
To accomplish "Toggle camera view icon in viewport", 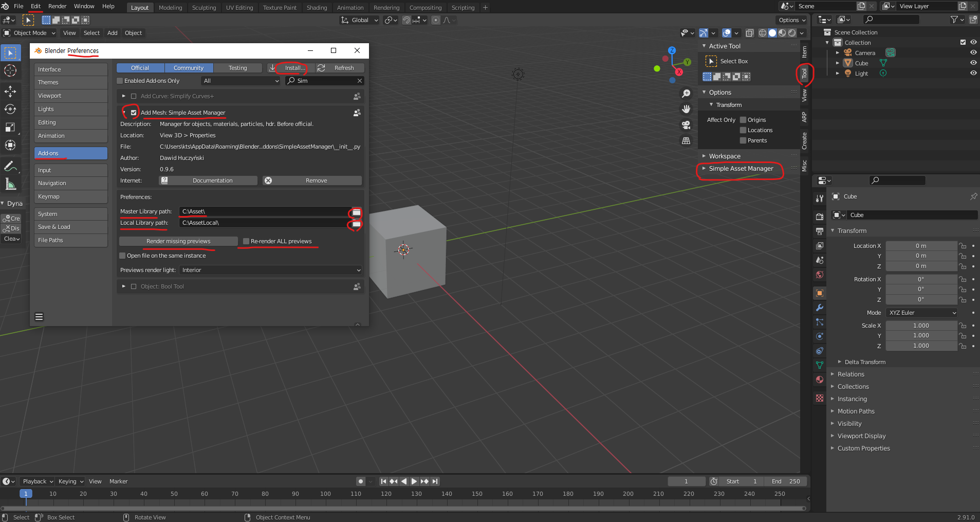I will (x=686, y=125).
